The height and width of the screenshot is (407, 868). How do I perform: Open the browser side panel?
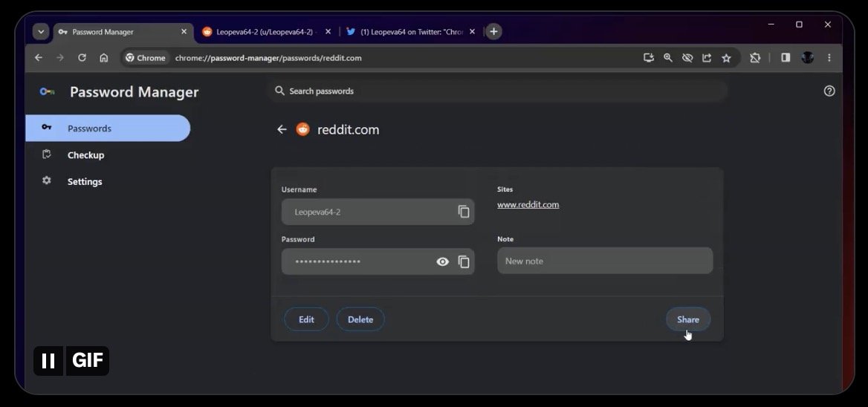(786, 57)
